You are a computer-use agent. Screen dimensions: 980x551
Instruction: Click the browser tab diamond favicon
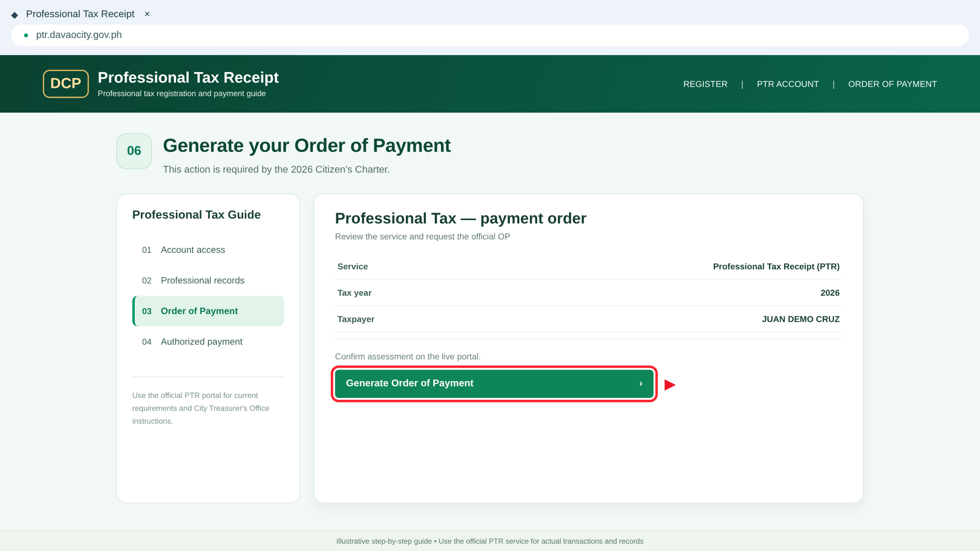pos(15,15)
